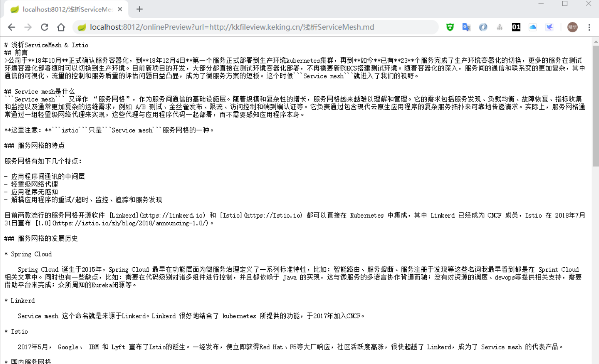
Task: Maximize the browser window
Action: pyautogui.click(x=565, y=4)
